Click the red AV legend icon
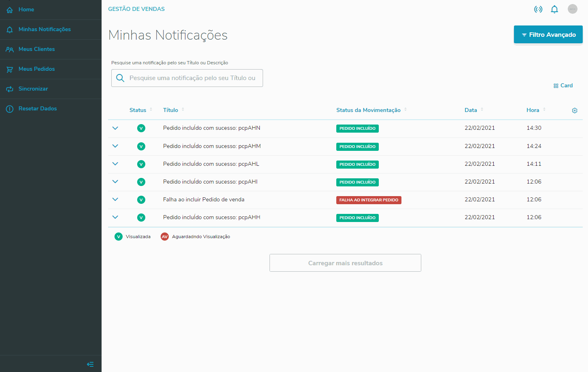The width and height of the screenshot is (588, 372). (x=165, y=237)
